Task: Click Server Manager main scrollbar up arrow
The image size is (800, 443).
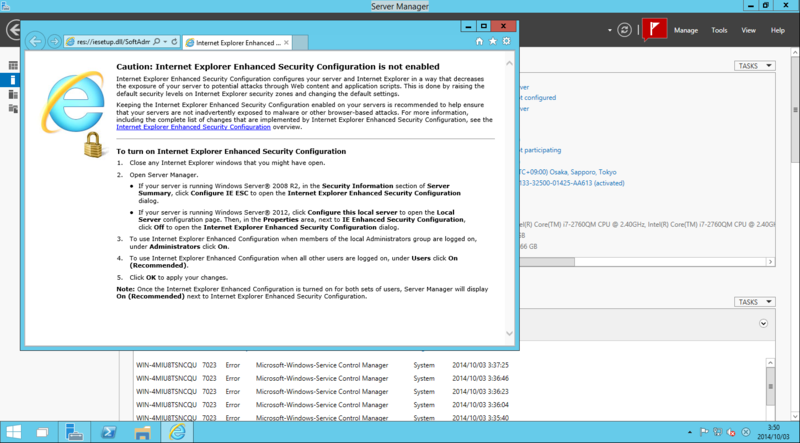Action: coord(795,52)
